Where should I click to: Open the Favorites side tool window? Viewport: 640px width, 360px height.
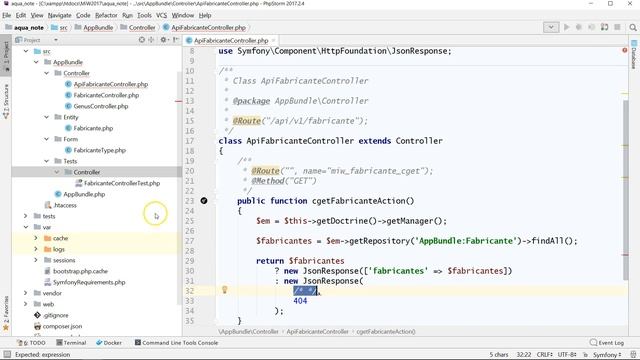[6, 313]
